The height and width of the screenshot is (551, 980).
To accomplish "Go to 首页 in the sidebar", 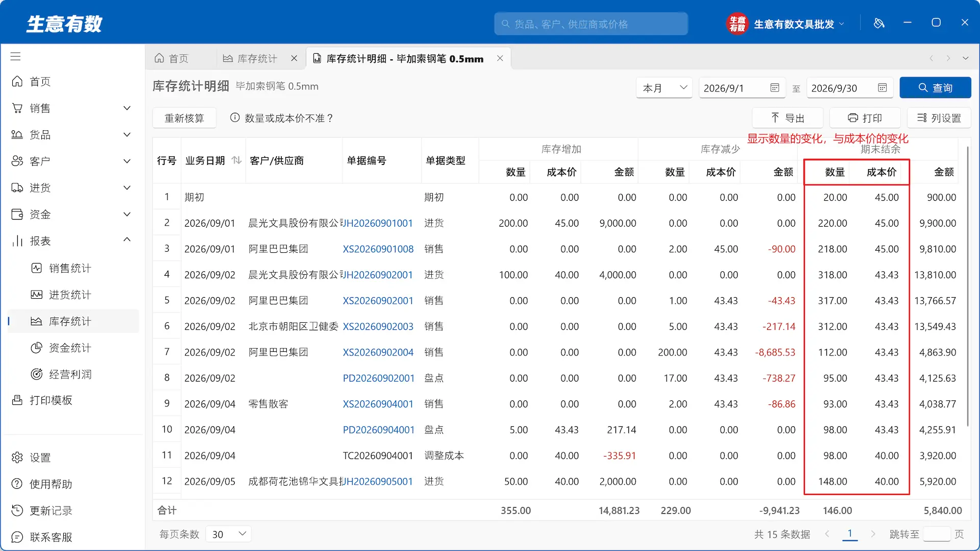I will coord(40,82).
